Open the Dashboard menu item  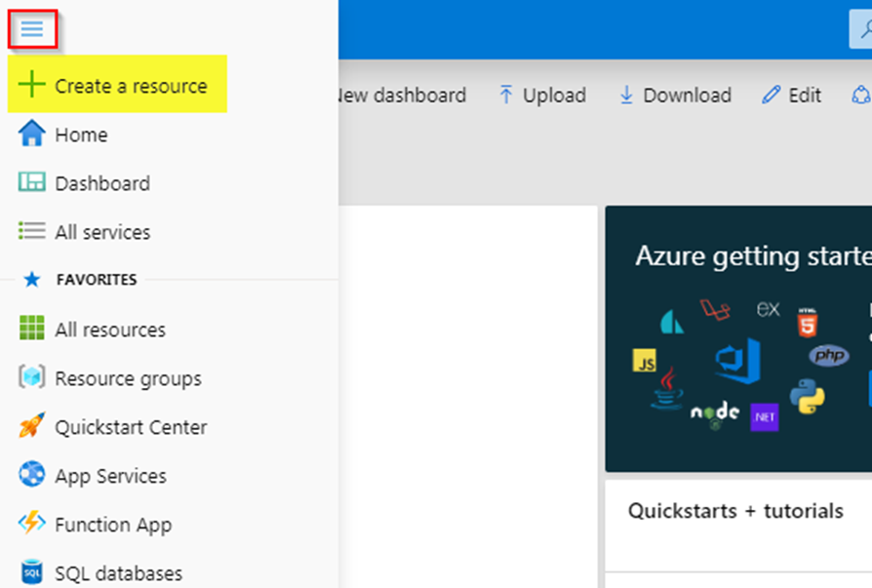point(84,183)
